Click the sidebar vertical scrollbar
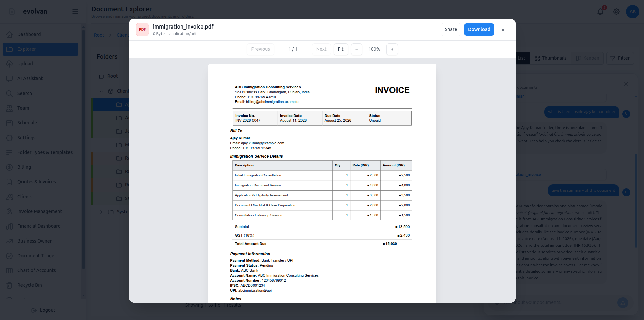The height and width of the screenshot is (320, 644). 83,149
